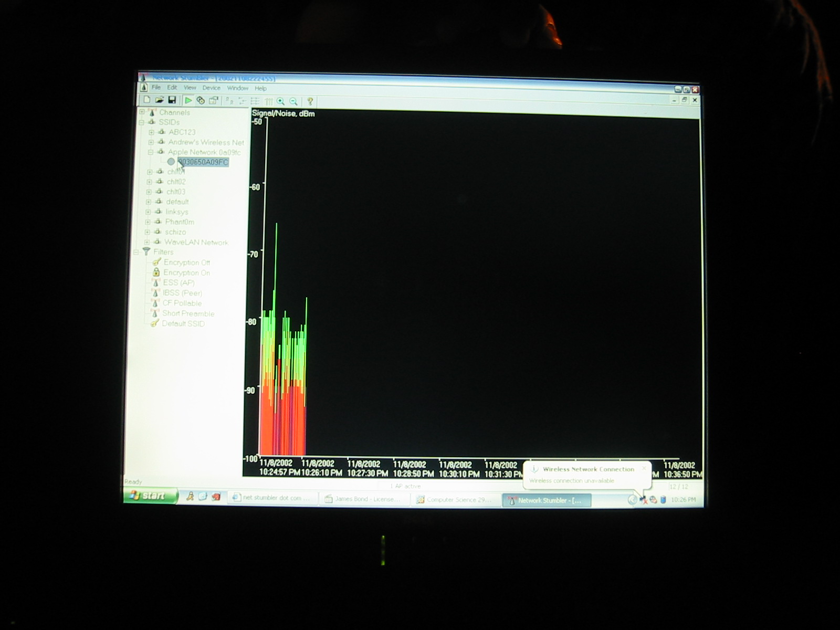
Task: Select the Encryption Off filter
Action: point(186,262)
